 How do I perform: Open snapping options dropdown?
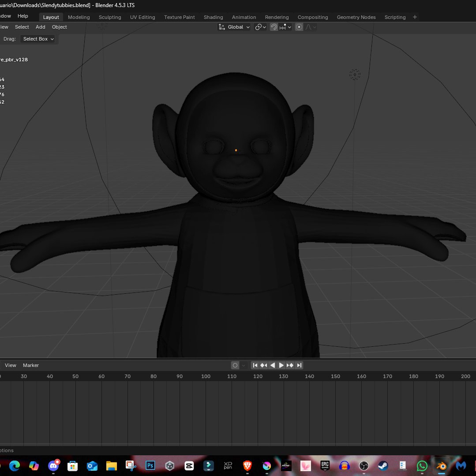click(285, 27)
